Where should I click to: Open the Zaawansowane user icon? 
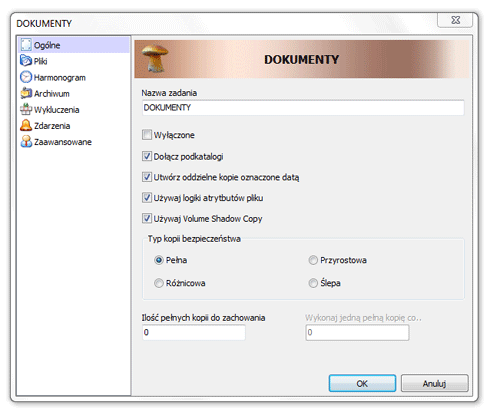click(26, 141)
